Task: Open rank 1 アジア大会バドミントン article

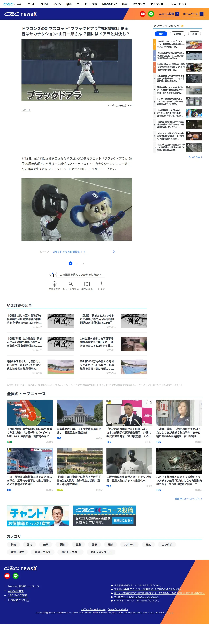Action: coord(178,44)
